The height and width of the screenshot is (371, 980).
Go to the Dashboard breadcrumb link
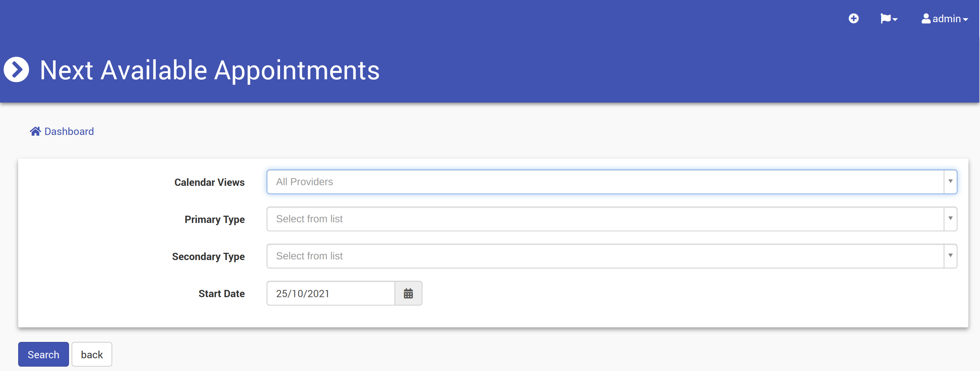[69, 131]
